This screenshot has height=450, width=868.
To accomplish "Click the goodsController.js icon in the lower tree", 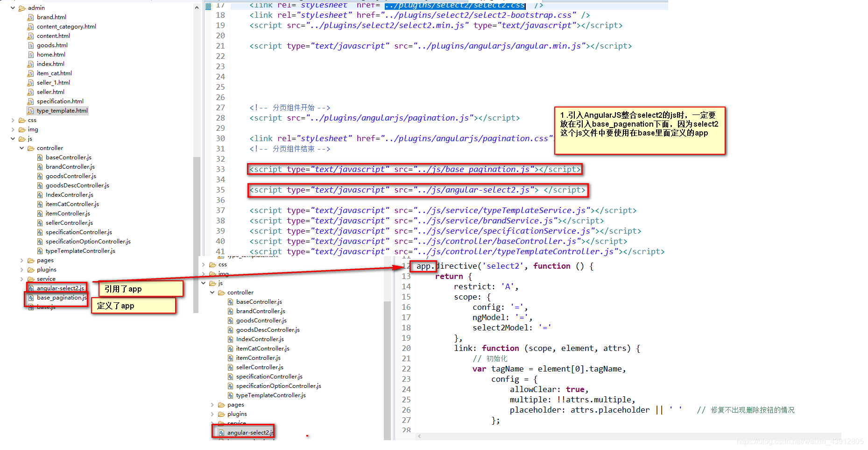I will tap(231, 321).
